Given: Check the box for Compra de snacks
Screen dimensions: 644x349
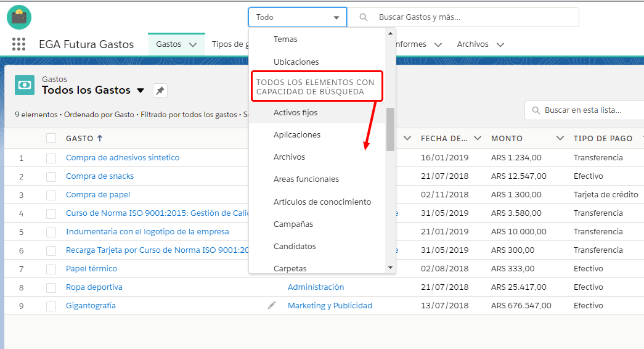Looking at the screenshot, I should click(x=51, y=176).
